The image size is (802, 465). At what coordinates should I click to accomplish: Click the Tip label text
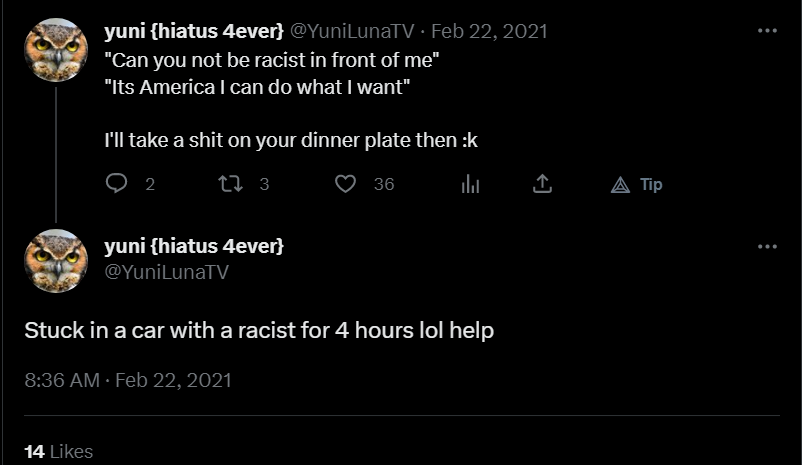point(651,184)
